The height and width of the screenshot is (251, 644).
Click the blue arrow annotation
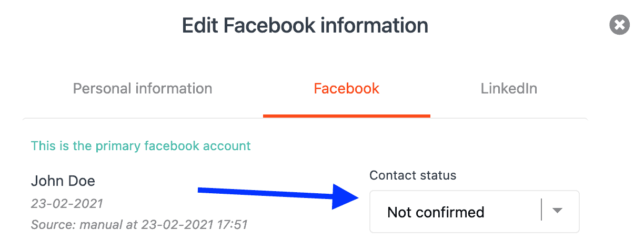[279, 195]
